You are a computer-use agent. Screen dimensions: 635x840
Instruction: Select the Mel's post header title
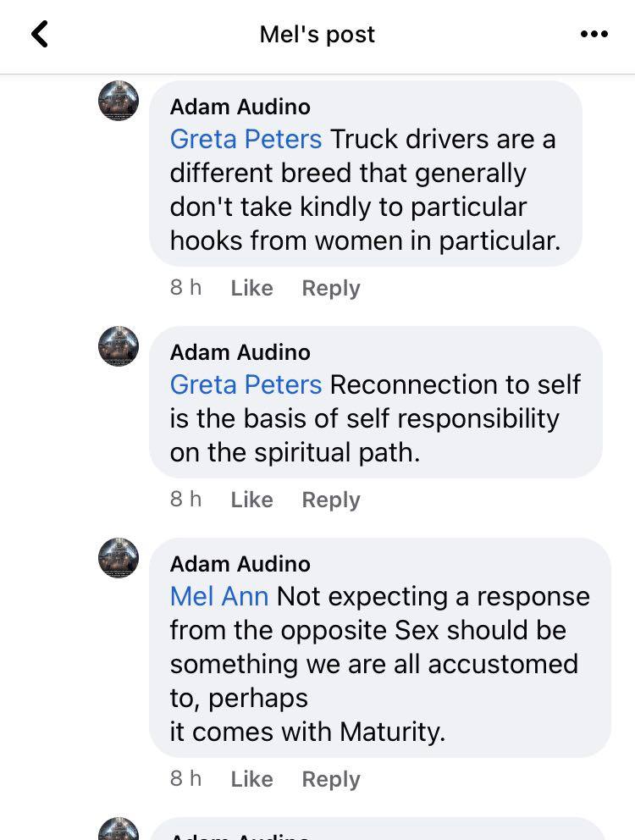[x=317, y=35]
